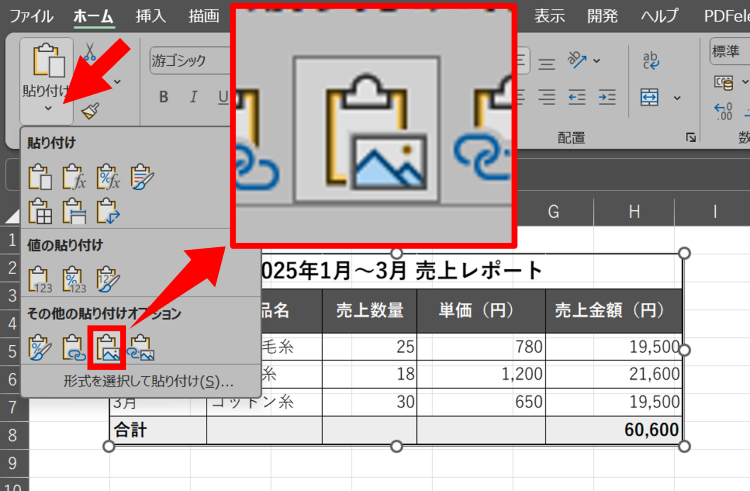
Task: Choose Keep Source Formatting paste option
Action: (x=142, y=177)
